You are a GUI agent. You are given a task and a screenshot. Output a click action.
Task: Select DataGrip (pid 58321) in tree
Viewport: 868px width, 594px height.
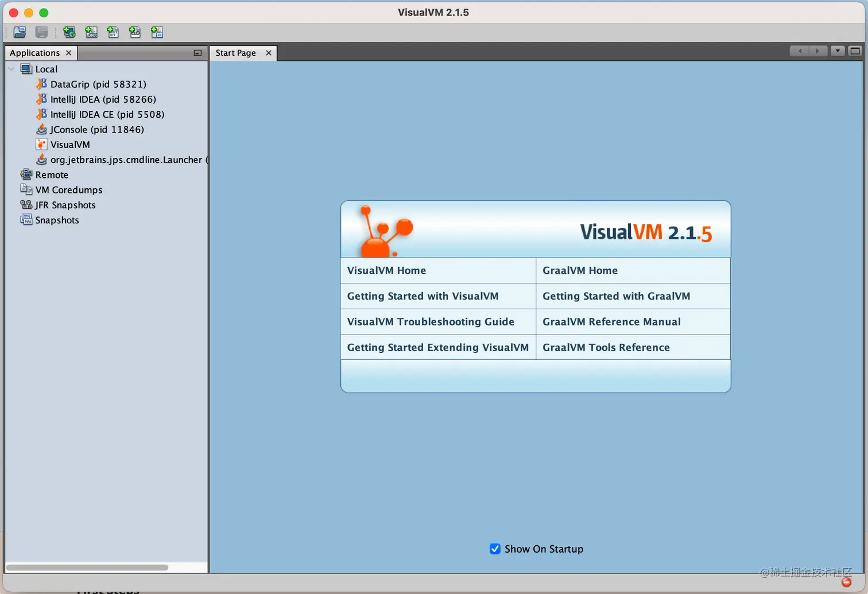pyautogui.click(x=98, y=84)
